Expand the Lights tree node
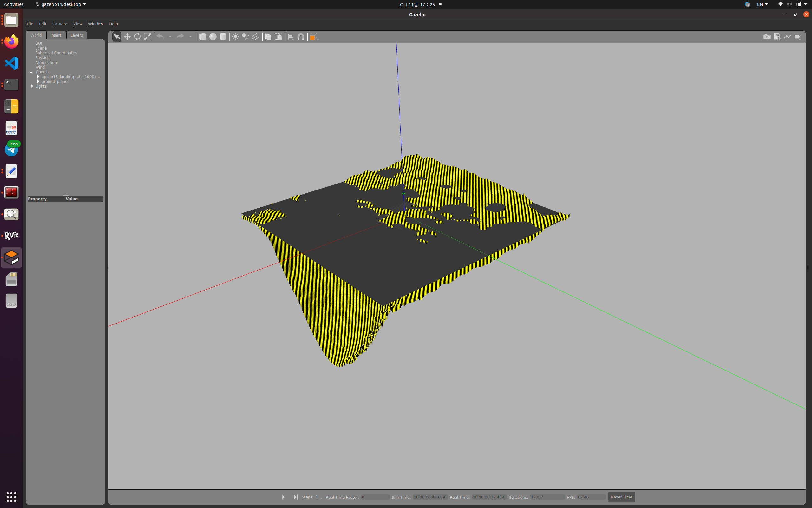Viewport: 812px width, 508px height. click(x=32, y=86)
